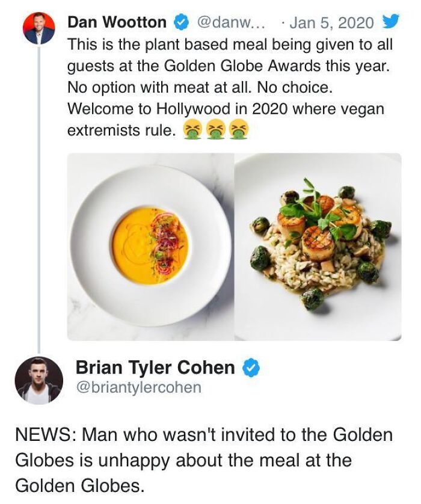The image size is (421, 504).
Task: Click the first vomiting face emoji
Action: tap(192, 129)
